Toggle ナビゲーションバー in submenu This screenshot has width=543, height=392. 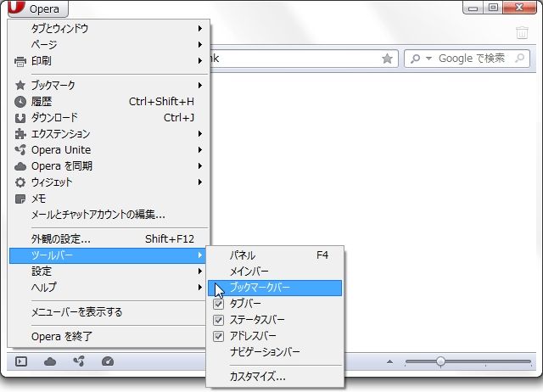[x=275, y=352]
